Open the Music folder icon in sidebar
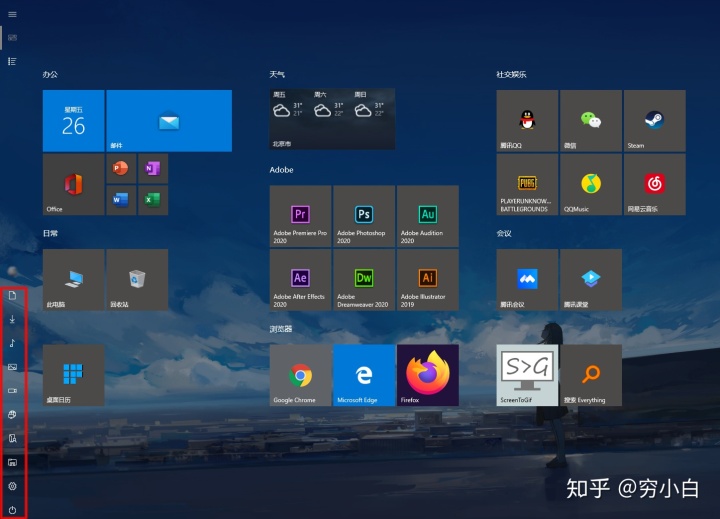Viewport: 720px width, 519px height. [12, 343]
